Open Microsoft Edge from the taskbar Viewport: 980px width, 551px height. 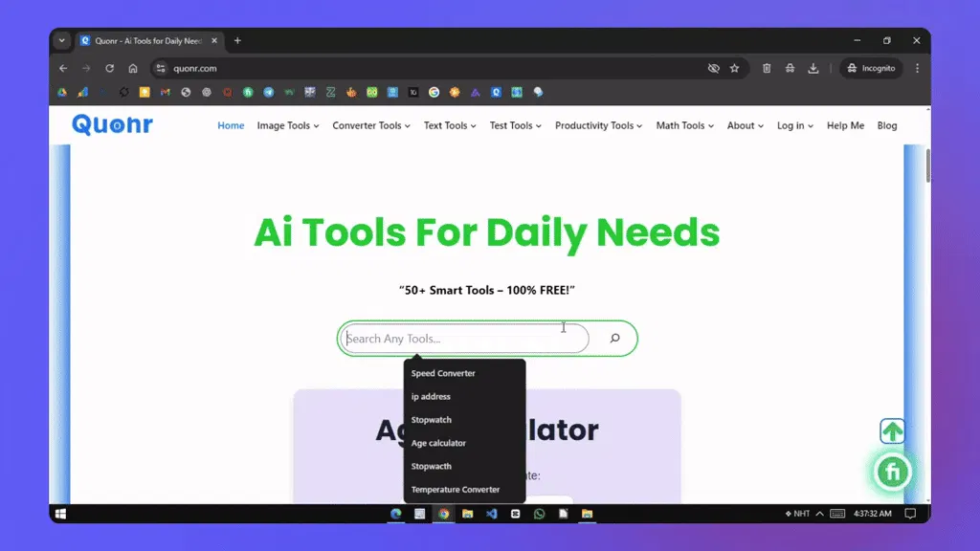(395, 514)
